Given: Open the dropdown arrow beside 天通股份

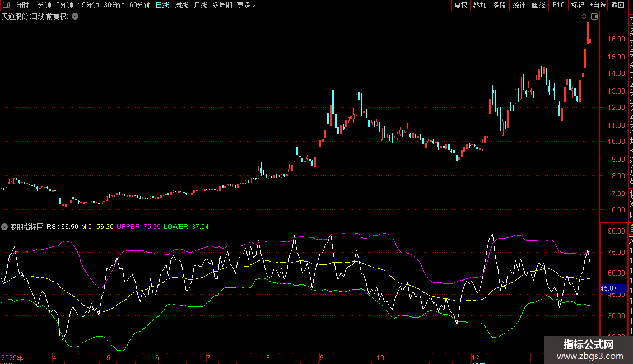Looking at the screenshot, I should tap(75, 17).
